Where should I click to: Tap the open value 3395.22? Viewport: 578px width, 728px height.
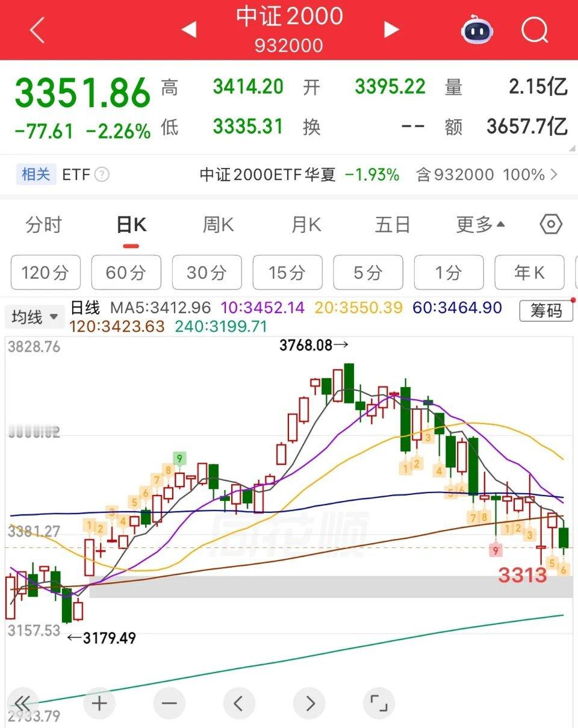(x=390, y=87)
